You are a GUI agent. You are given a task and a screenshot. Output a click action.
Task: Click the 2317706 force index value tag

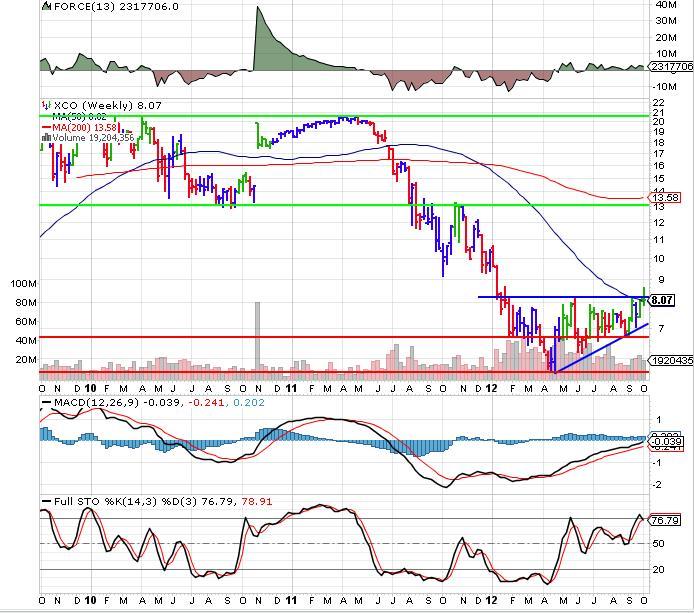tap(671, 66)
